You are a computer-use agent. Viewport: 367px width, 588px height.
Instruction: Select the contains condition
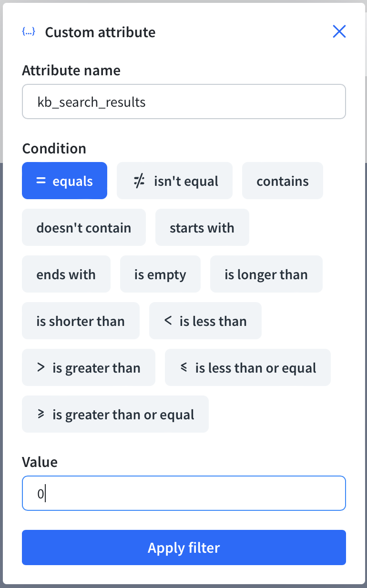coord(283,181)
